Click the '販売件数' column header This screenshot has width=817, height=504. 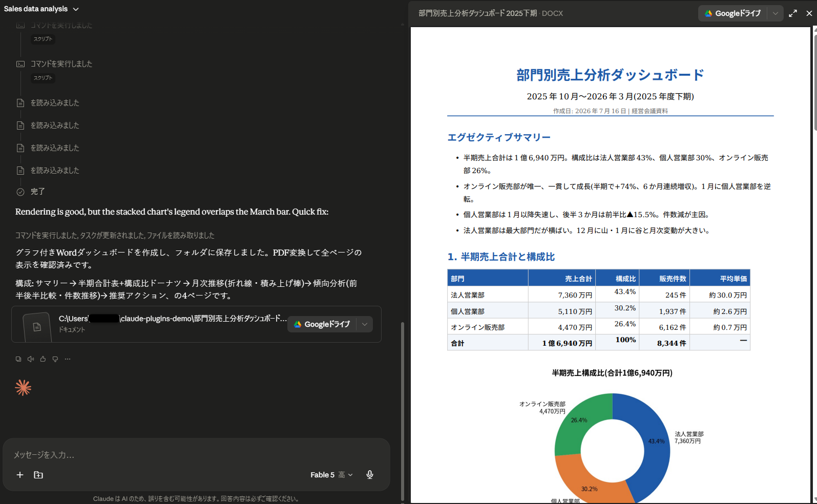tap(673, 279)
